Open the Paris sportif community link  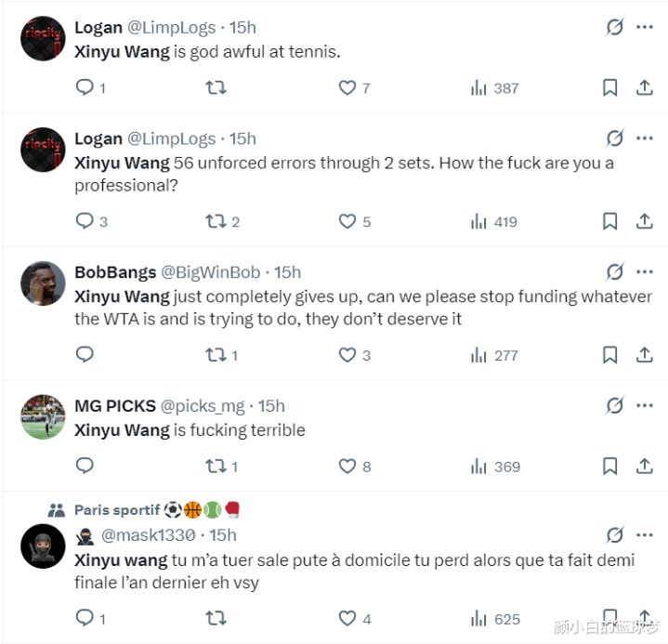[116, 510]
